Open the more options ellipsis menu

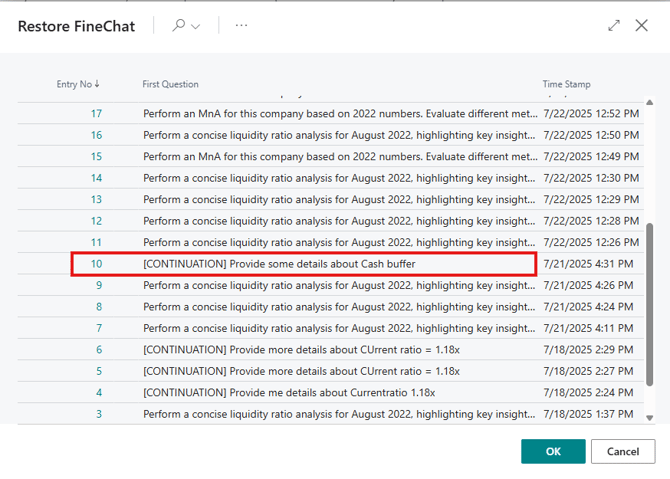point(241,26)
